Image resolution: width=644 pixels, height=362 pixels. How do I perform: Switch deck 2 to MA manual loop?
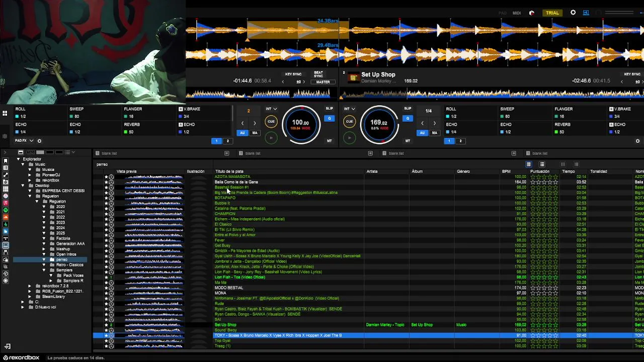435,133
